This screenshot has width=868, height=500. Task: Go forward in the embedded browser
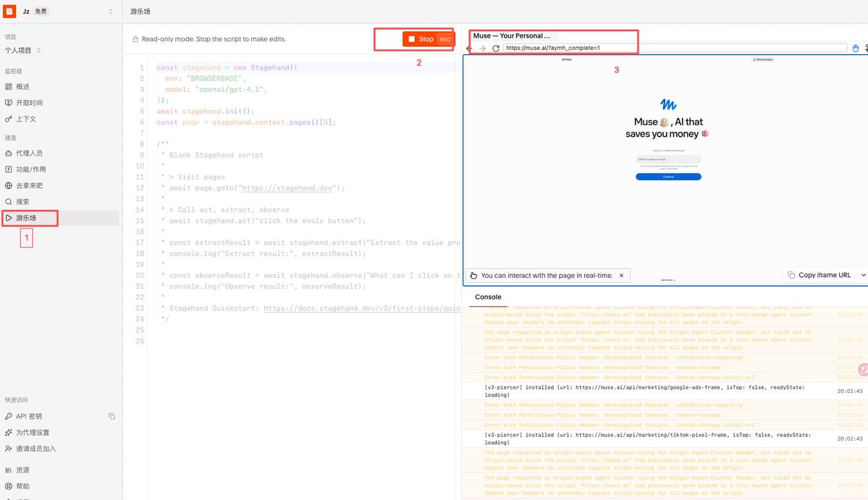click(482, 48)
